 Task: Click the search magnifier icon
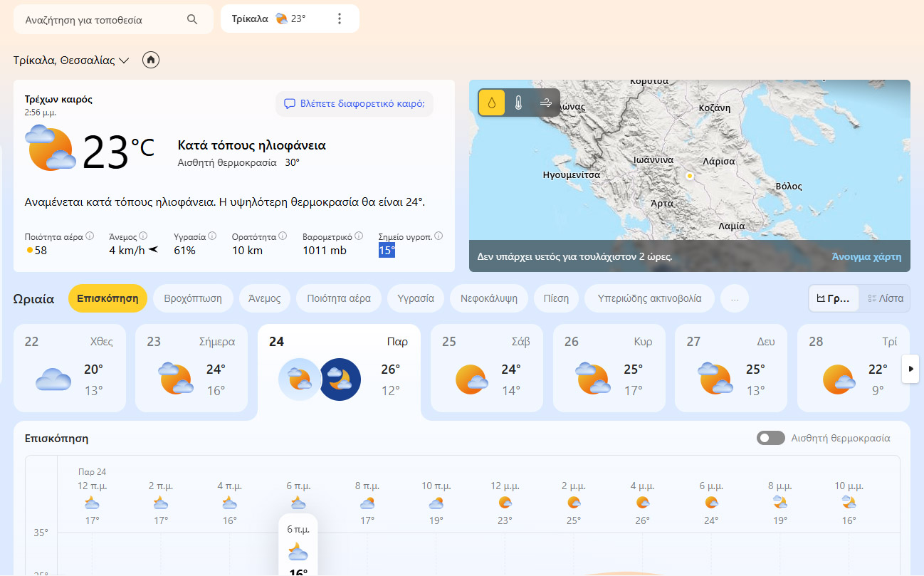192,19
